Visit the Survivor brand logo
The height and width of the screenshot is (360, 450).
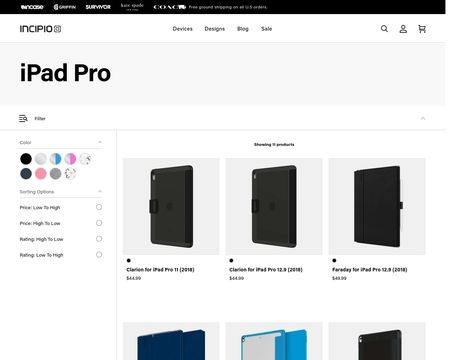(x=98, y=7)
